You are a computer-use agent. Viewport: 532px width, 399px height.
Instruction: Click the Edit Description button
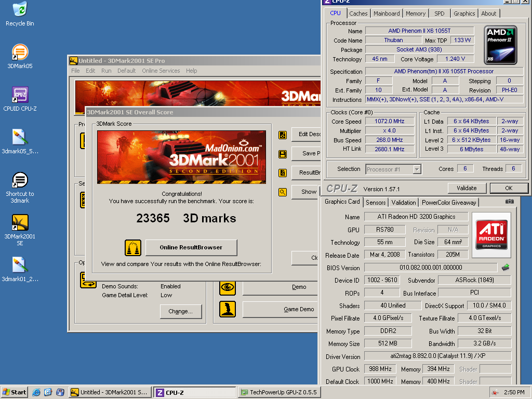(x=305, y=135)
